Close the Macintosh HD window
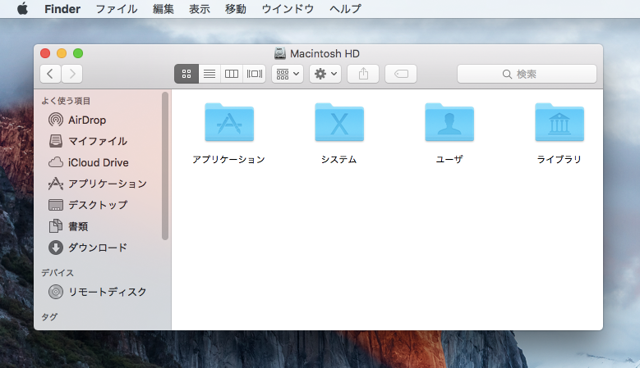640x368 pixels. tap(45, 53)
